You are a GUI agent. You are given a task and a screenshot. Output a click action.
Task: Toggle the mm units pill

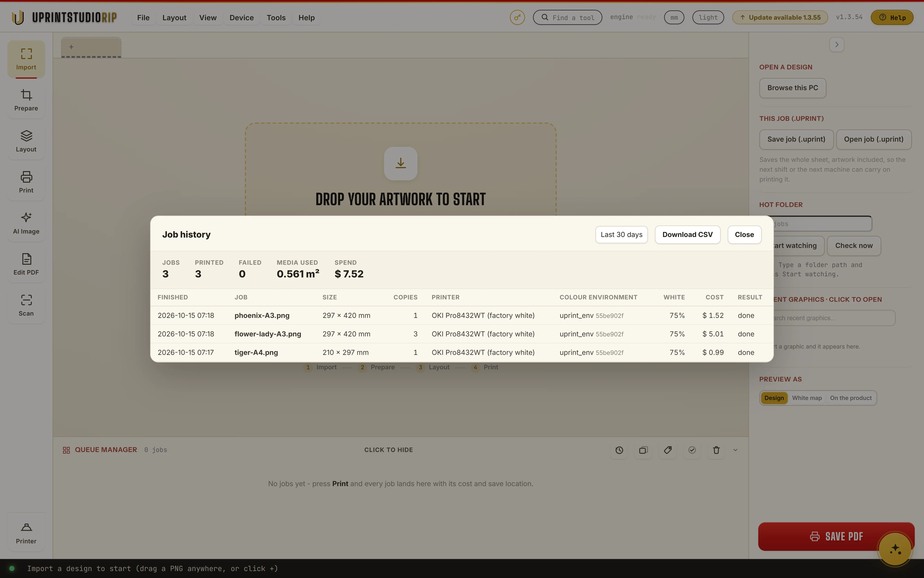click(674, 17)
